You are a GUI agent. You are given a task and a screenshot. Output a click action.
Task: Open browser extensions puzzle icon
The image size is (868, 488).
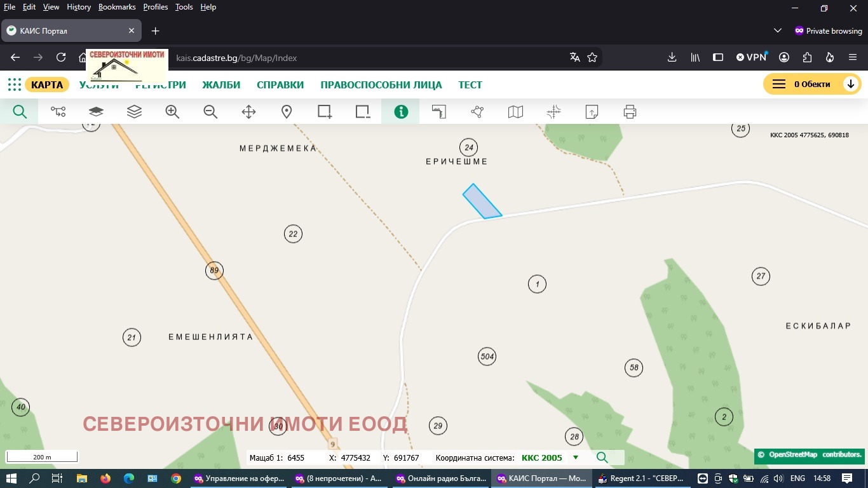click(807, 57)
